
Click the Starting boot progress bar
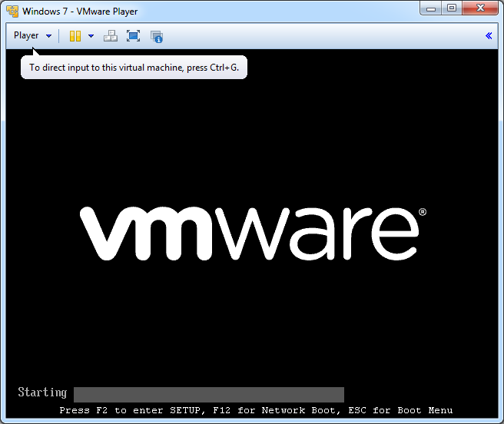[208, 395]
